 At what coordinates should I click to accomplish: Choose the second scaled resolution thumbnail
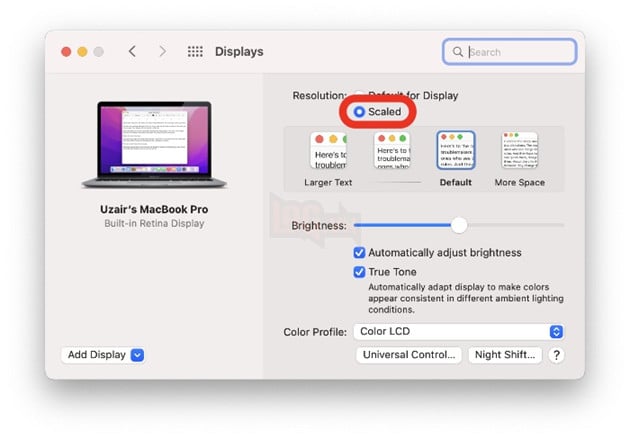click(x=392, y=151)
